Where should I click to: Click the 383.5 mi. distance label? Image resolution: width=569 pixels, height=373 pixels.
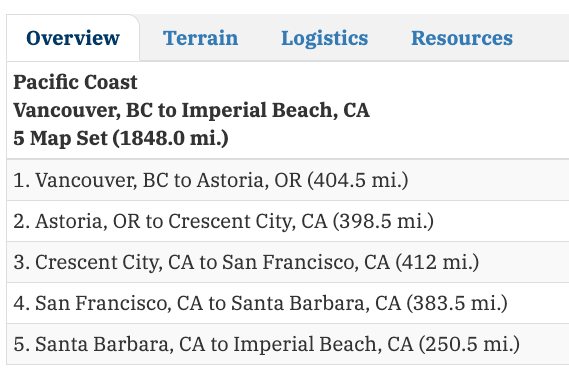(x=457, y=303)
